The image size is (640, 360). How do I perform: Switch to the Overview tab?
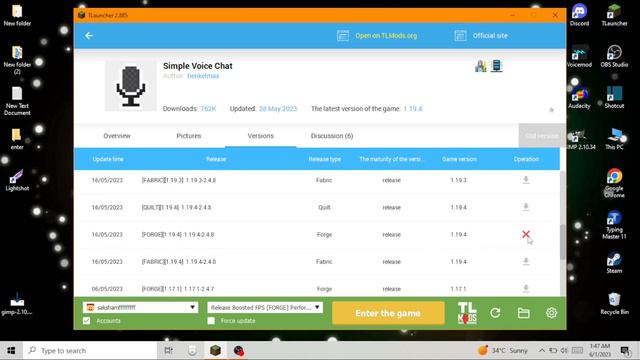[x=117, y=136]
